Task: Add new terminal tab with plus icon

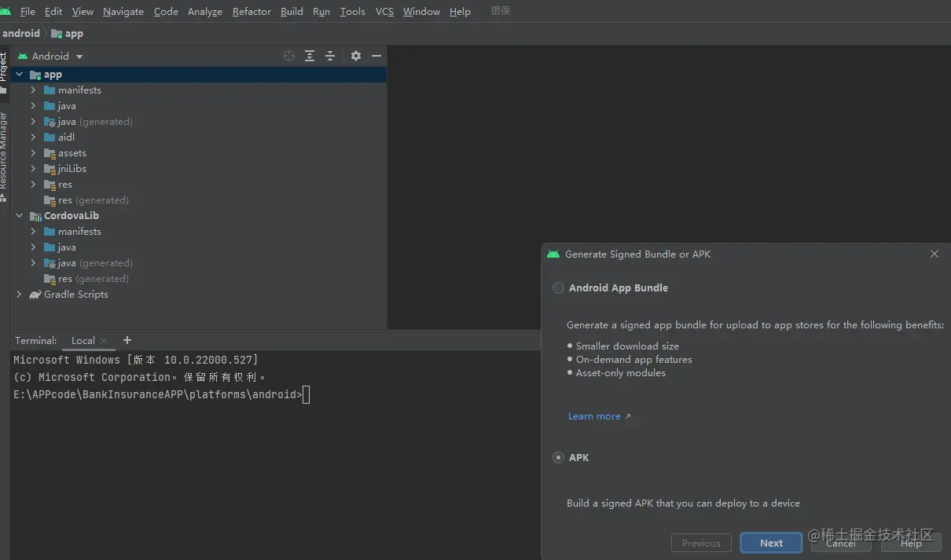Action: pyautogui.click(x=127, y=340)
